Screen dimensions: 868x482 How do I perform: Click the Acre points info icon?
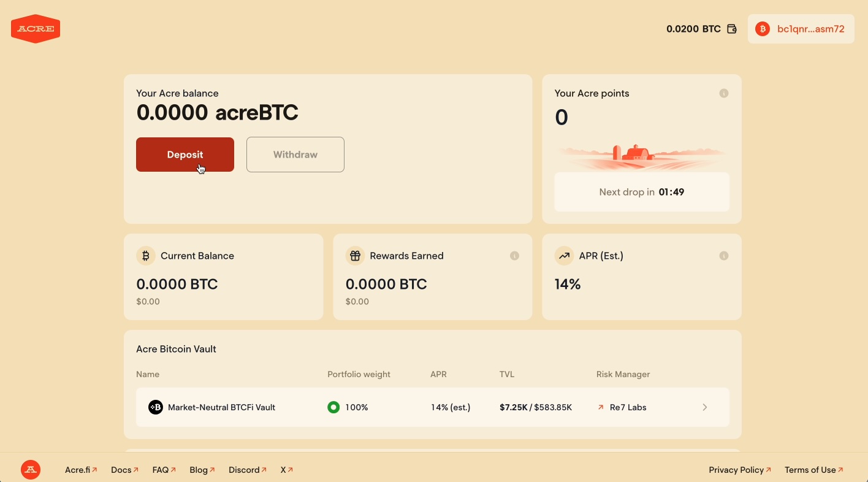pyautogui.click(x=723, y=93)
